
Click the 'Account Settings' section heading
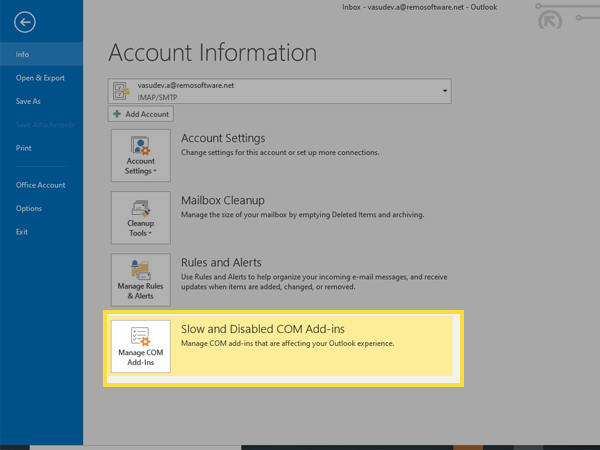[223, 138]
